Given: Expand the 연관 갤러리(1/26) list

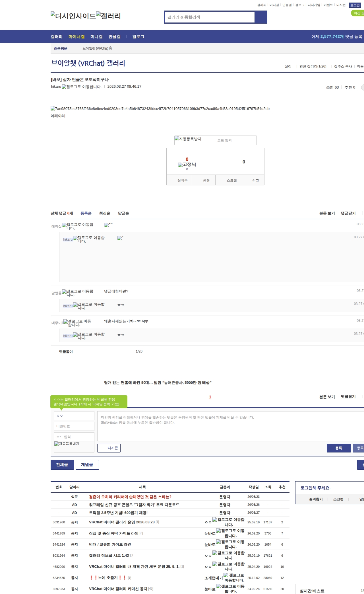Looking at the screenshot, I should [x=313, y=66].
